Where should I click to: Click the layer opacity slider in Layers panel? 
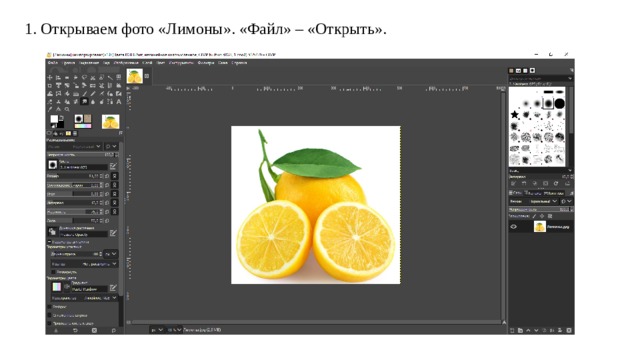[x=540, y=209]
